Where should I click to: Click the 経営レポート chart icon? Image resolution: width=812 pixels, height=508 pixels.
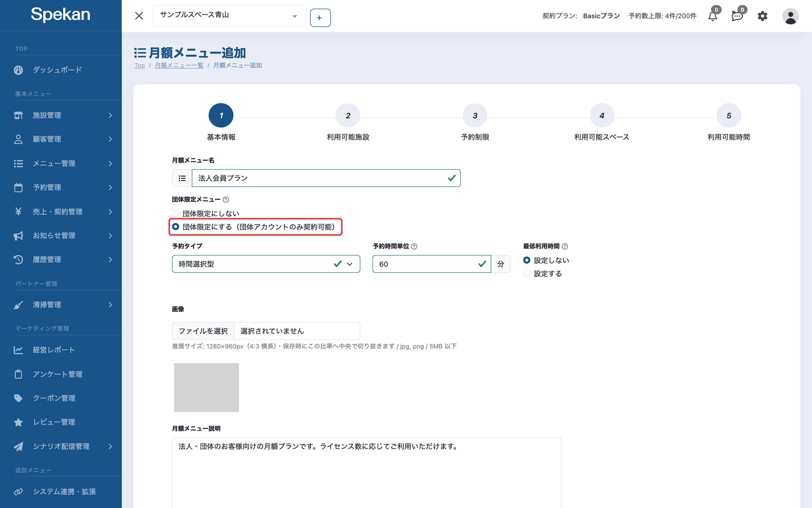18,350
